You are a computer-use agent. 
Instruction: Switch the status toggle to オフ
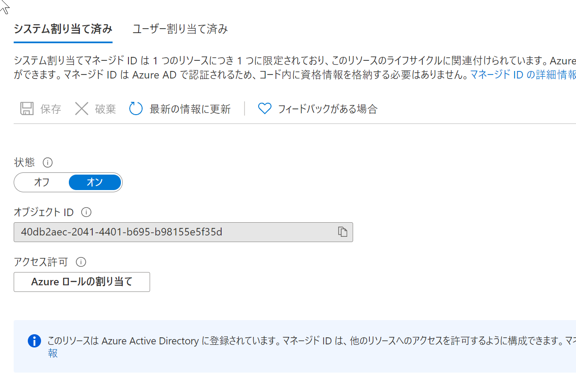point(42,182)
